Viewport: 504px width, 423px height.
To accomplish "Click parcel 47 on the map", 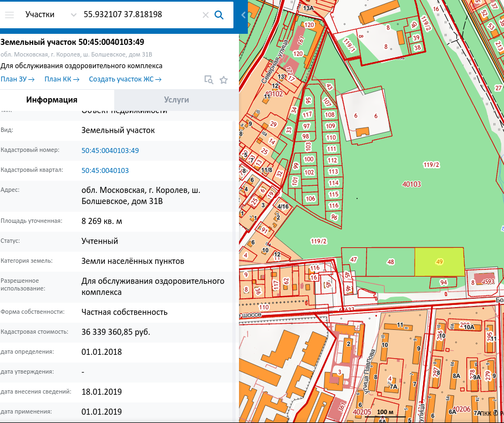I will (354, 259).
